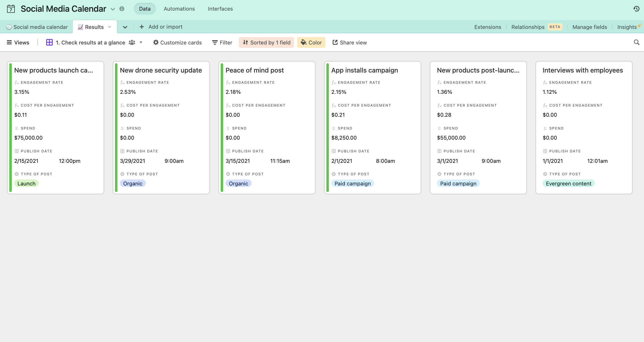644x342 pixels.
Task: Open the Color record coloring option
Action: point(311,42)
